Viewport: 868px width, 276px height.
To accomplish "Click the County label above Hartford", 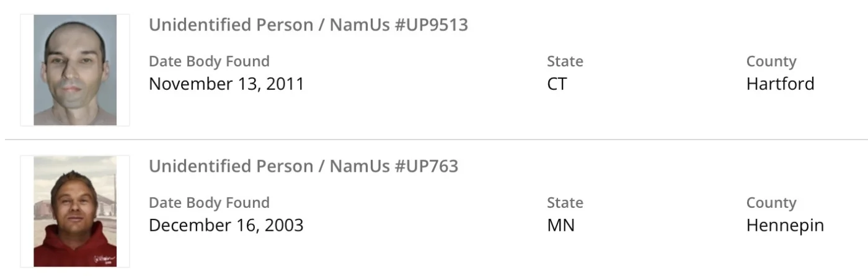I will [x=771, y=61].
